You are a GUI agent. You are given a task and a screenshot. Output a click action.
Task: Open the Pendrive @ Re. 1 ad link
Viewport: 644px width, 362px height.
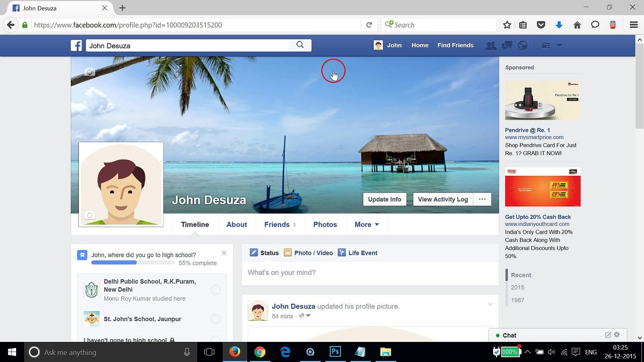(528, 130)
